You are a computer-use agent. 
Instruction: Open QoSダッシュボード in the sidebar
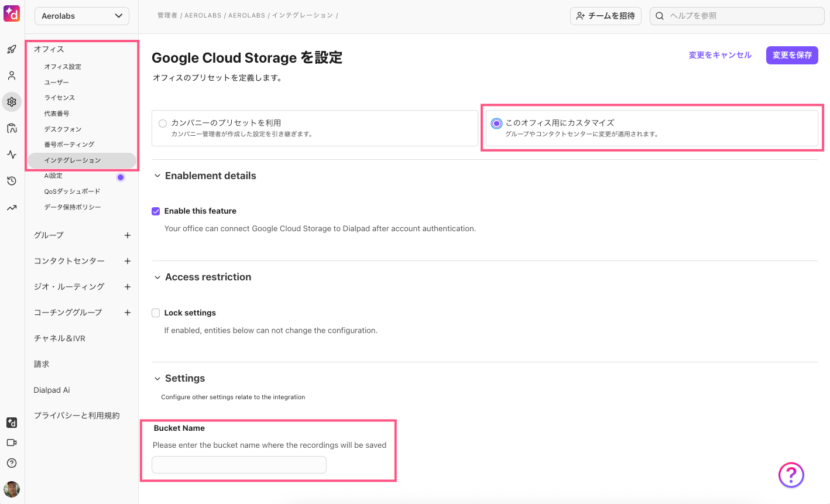pyautogui.click(x=72, y=191)
